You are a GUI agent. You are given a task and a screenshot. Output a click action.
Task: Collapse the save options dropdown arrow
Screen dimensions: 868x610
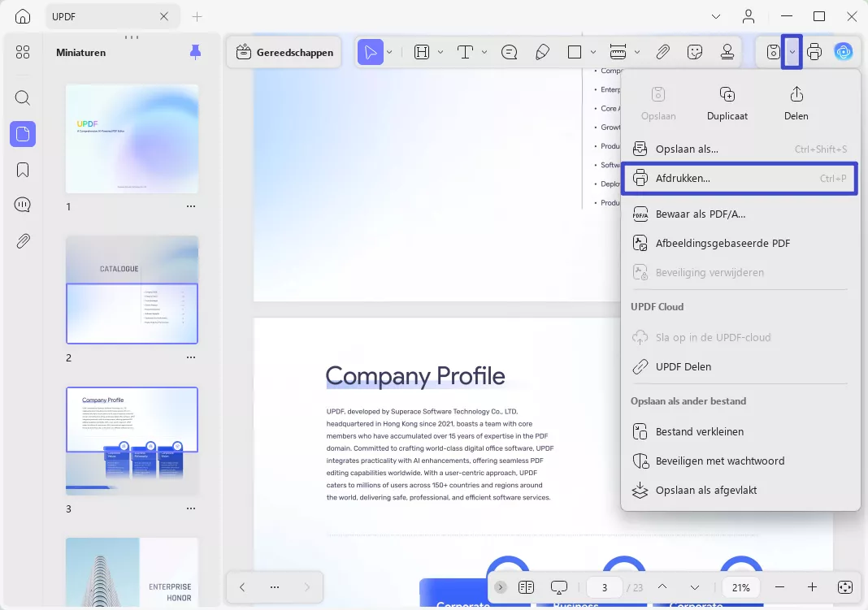[792, 52]
